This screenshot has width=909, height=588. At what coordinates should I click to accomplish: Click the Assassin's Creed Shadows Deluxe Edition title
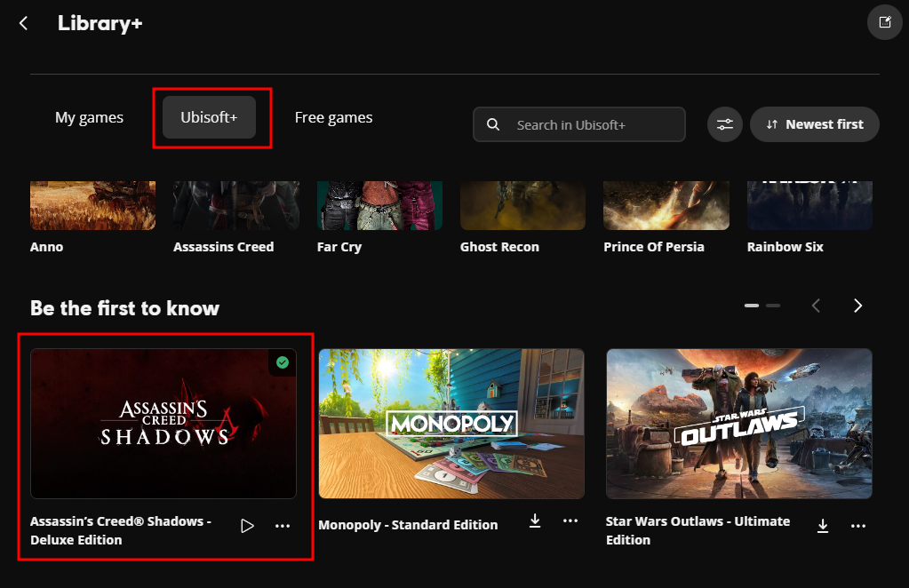click(121, 530)
